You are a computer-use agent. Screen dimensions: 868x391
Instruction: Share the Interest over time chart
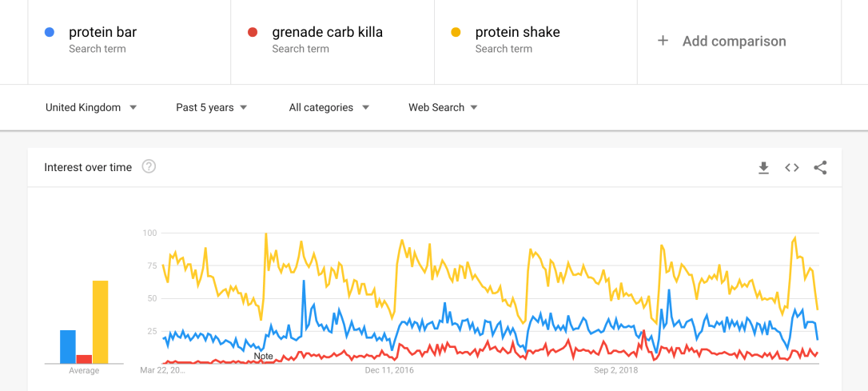(820, 168)
